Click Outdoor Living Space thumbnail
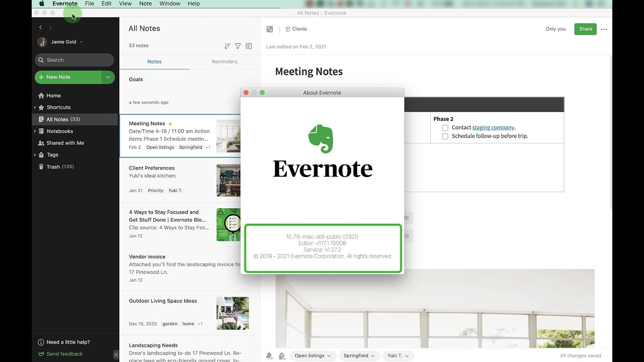 click(233, 313)
